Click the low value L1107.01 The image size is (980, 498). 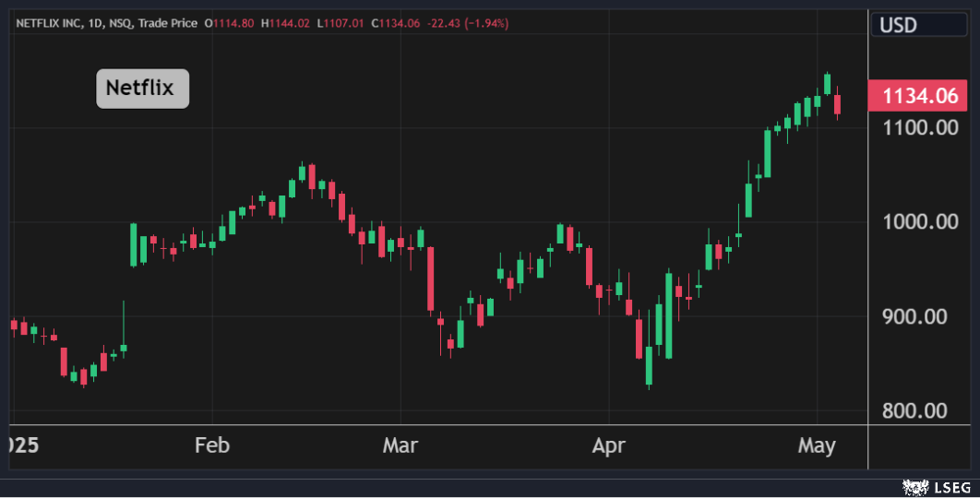click(341, 23)
